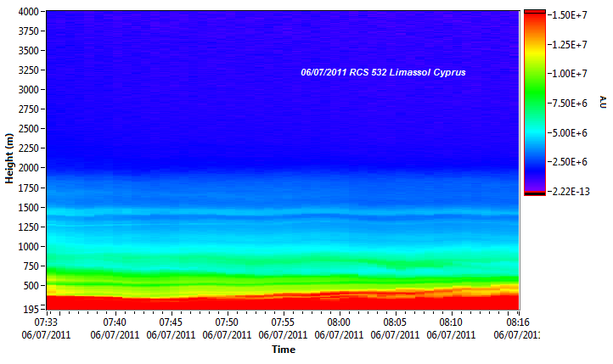Click the Time X-axis label
Screen dimensions: 613x364
pos(283,350)
